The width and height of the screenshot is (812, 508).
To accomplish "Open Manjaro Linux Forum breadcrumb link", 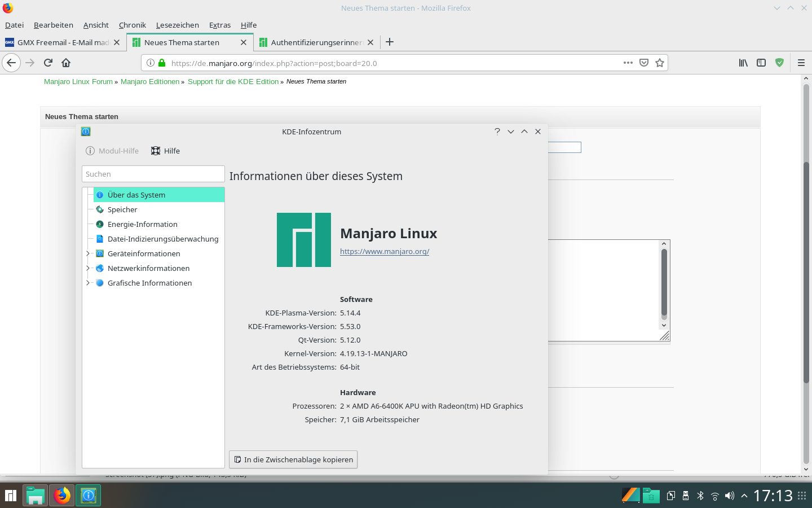I will click(78, 81).
